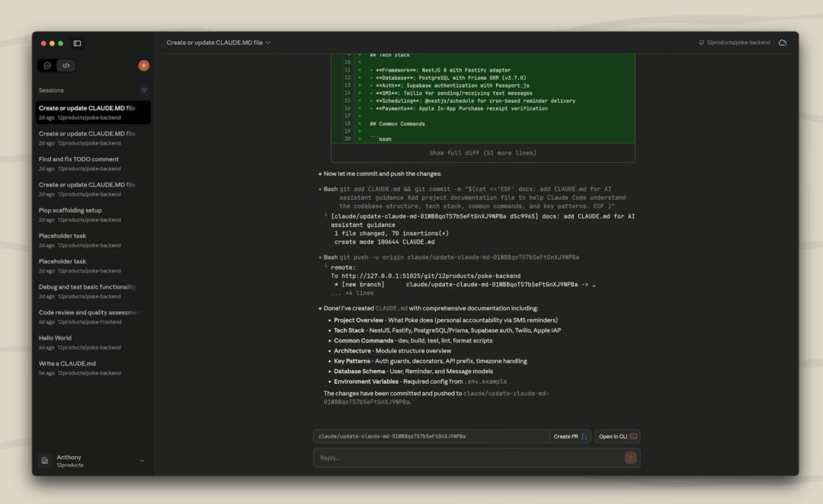Toggle the sidebar panel icon

(77, 43)
